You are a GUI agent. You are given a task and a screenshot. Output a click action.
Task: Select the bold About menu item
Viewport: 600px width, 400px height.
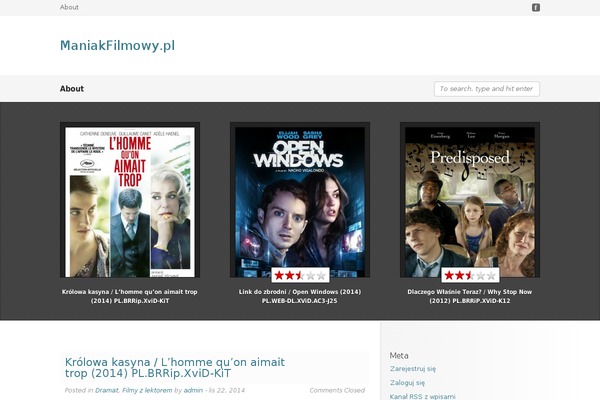click(x=72, y=88)
